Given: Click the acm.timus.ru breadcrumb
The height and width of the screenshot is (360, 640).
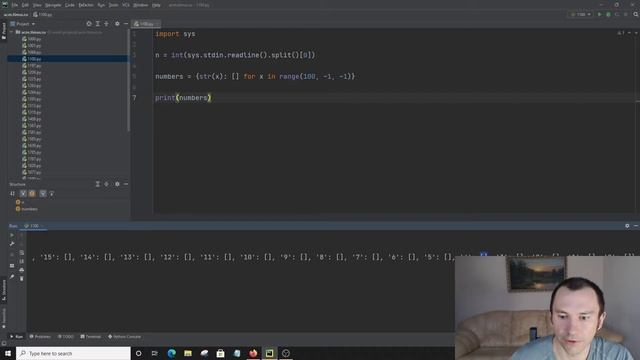Looking at the screenshot, I should click(17, 14).
